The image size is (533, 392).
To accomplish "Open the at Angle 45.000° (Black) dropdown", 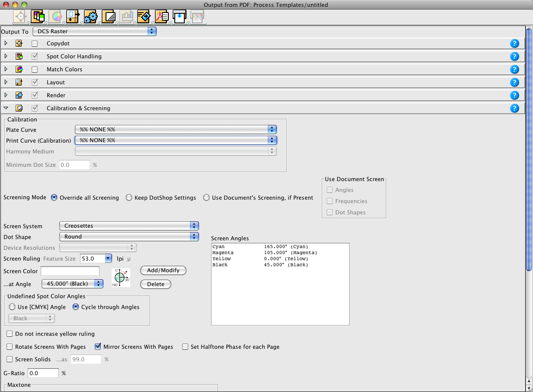I will (73, 284).
